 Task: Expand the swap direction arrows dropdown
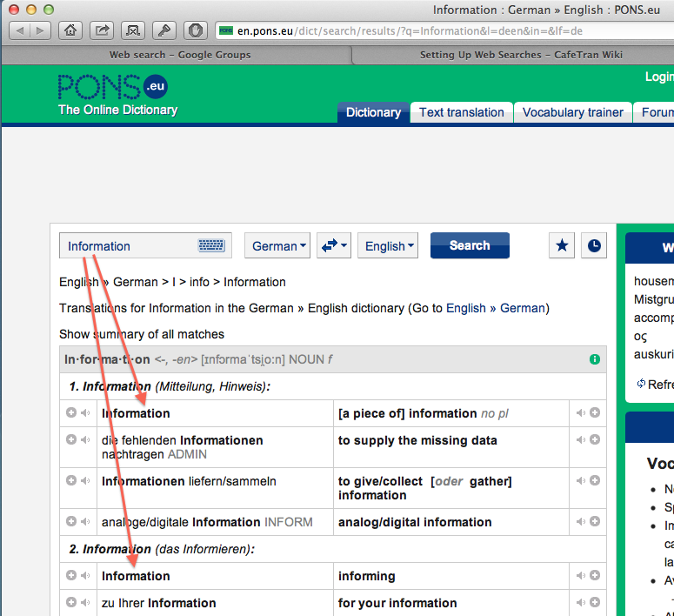(x=334, y=246)
